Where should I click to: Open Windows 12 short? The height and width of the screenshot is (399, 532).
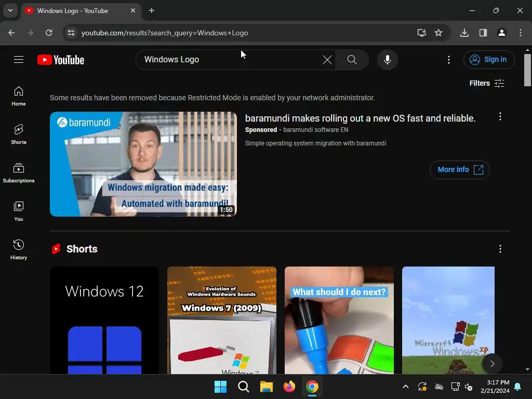pos(104,320)
